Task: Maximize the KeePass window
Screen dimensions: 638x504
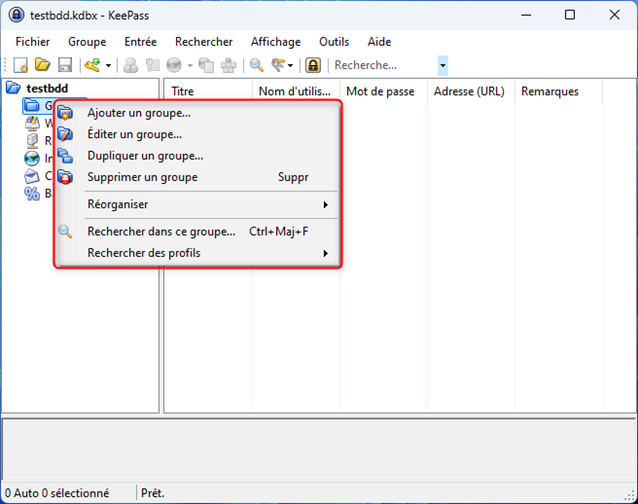Action: 570,15
